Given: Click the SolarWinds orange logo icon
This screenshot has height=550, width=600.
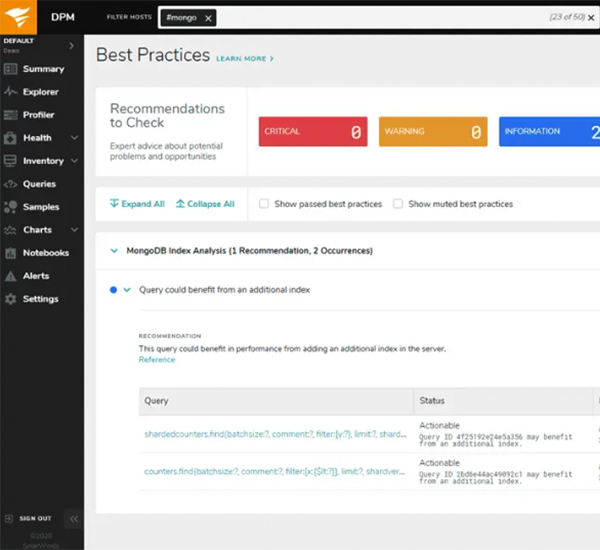Looking at the screenshot, I should 18,17.
